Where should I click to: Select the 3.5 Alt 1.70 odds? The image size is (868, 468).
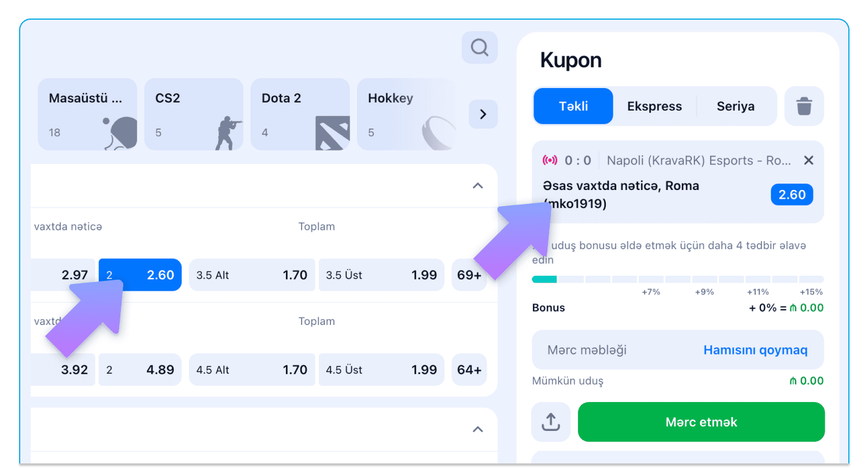(252, 275)
